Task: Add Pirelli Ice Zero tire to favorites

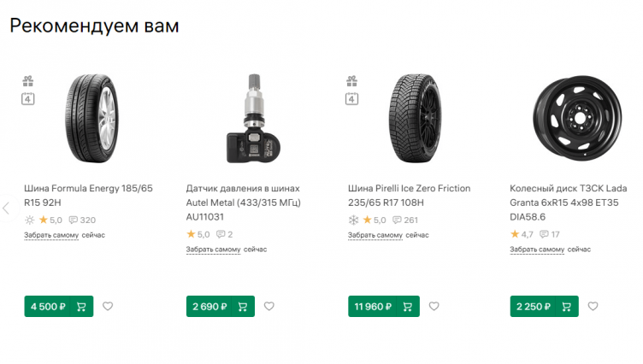Action: click(x=434, y=307)
